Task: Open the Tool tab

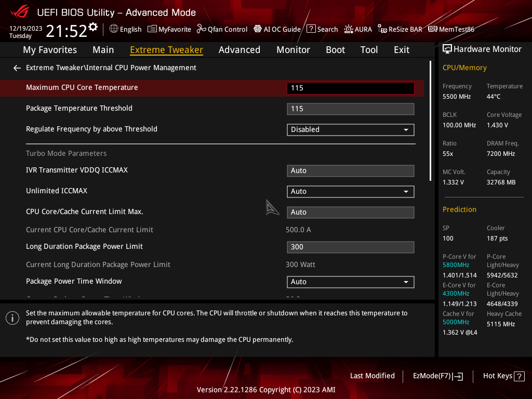Action: 369,50
